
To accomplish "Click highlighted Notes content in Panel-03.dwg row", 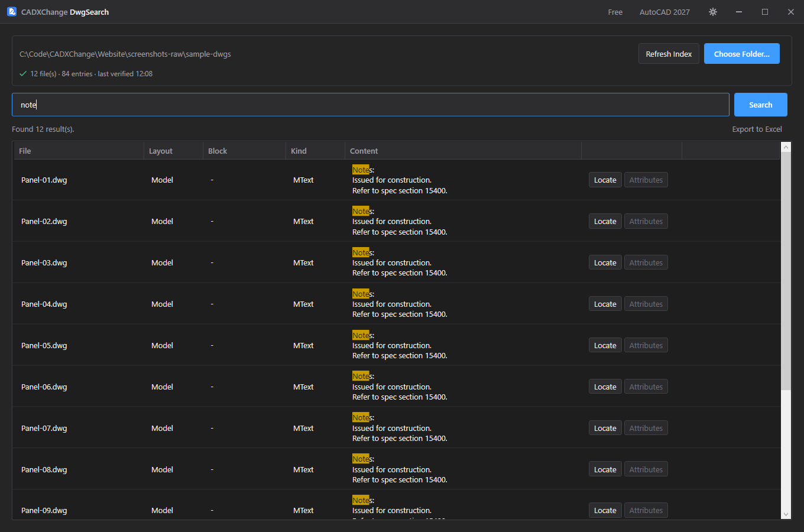I will 363,252.
